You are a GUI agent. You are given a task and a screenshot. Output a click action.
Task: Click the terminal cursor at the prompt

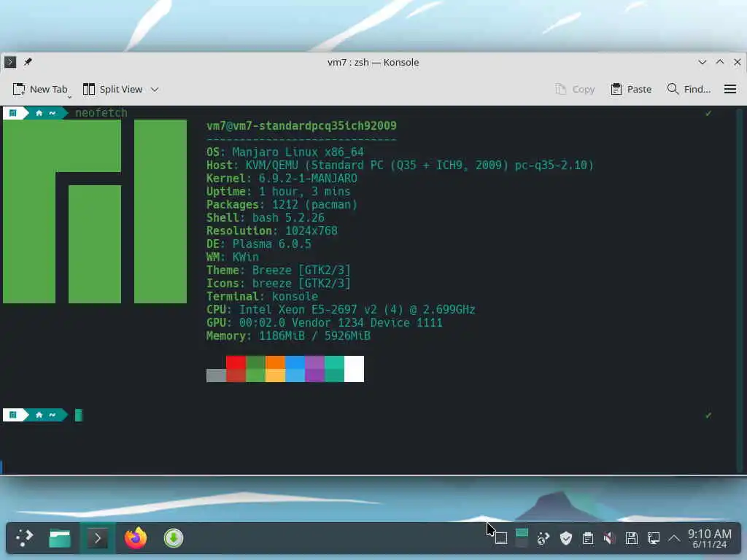pos(79,415)
